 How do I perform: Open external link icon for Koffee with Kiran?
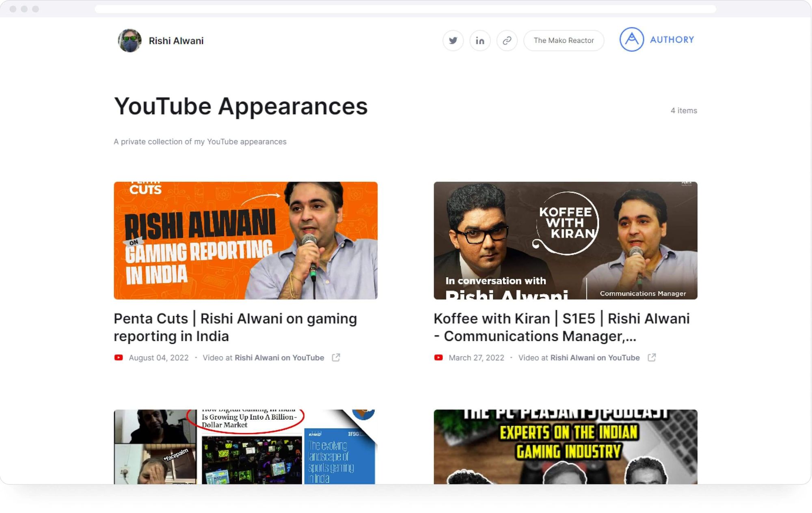click(652, 358)
